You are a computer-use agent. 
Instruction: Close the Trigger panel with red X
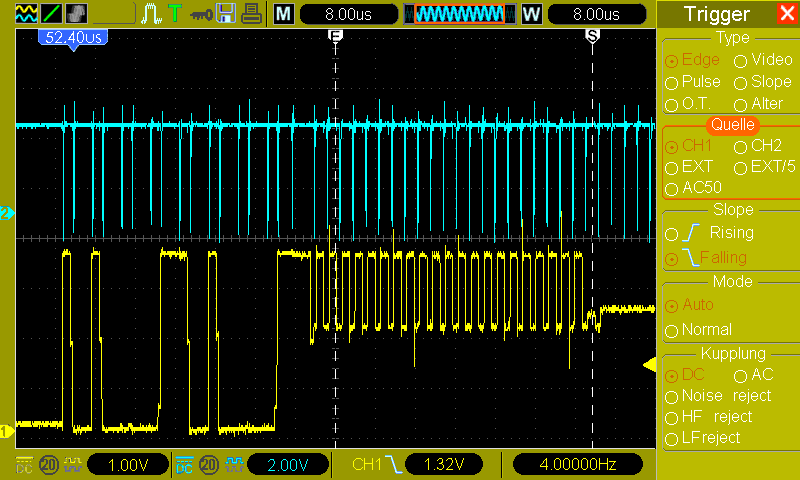[787, 13]
